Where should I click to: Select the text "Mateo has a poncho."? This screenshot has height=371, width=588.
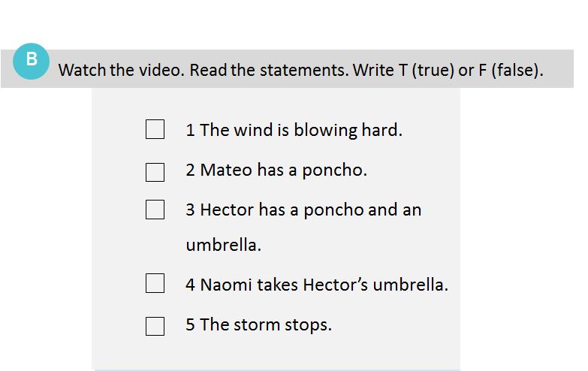tap(283, 170)
